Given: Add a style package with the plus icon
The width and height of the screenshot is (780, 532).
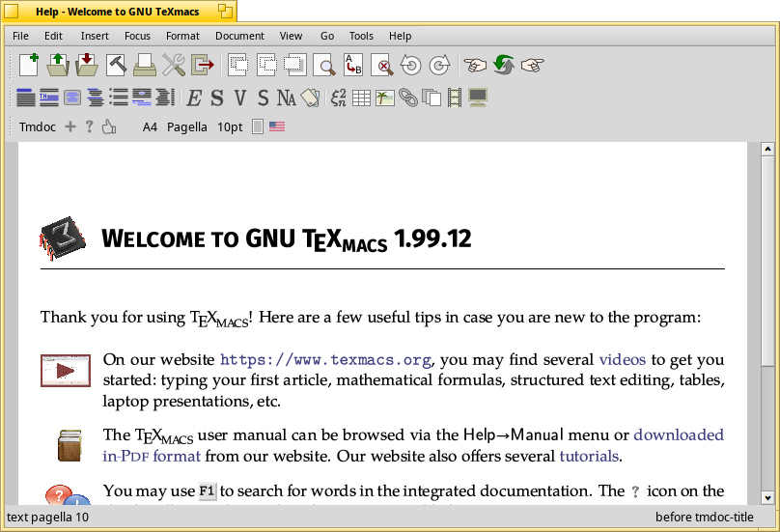Looking at the screenshot, I should point(70,126).
